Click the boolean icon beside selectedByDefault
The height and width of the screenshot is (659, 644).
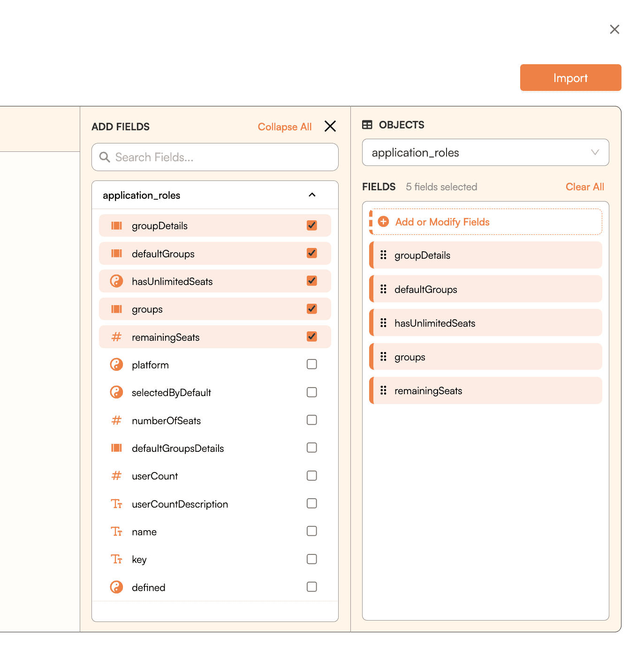point(116,392)
